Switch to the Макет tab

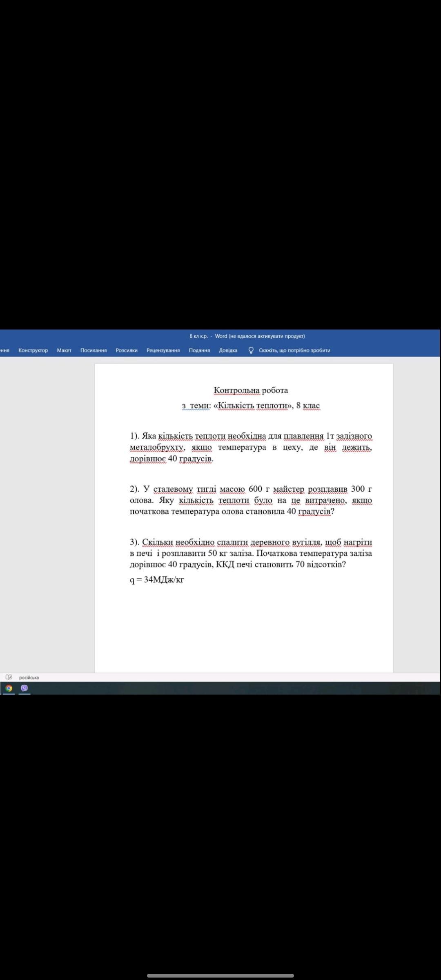64,350
